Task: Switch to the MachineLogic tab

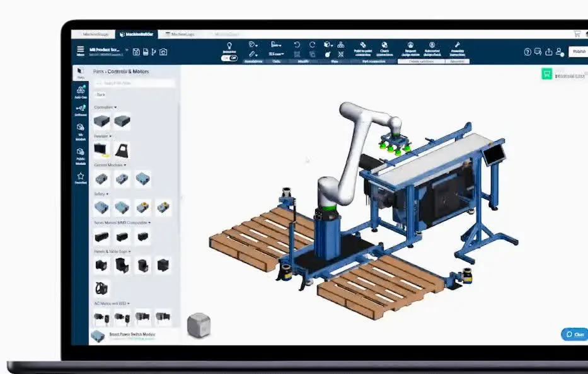Action: tap(180, 34)
